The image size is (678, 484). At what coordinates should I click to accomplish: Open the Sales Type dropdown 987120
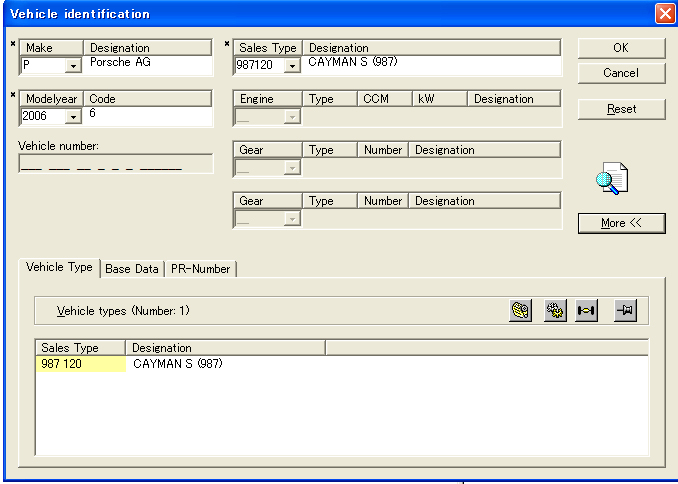pos(291,66)
